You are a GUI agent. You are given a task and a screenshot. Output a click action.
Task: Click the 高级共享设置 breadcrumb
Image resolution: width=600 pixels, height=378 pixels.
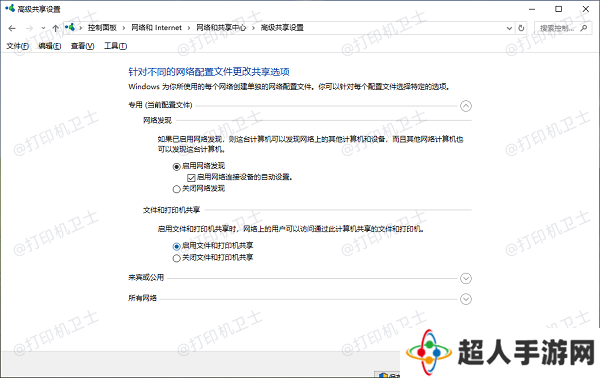point(282,28)
